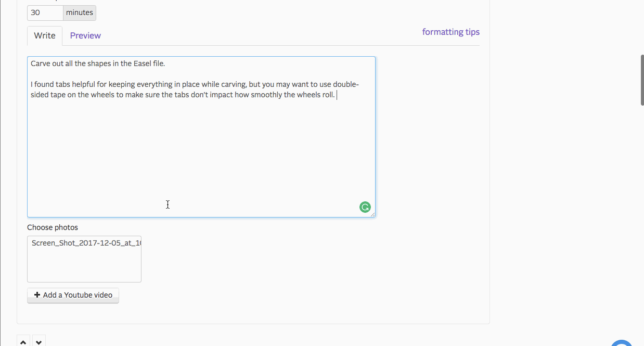
Task: Click the page vertical scrollbar thumb
Action: (x=642, y=80)
